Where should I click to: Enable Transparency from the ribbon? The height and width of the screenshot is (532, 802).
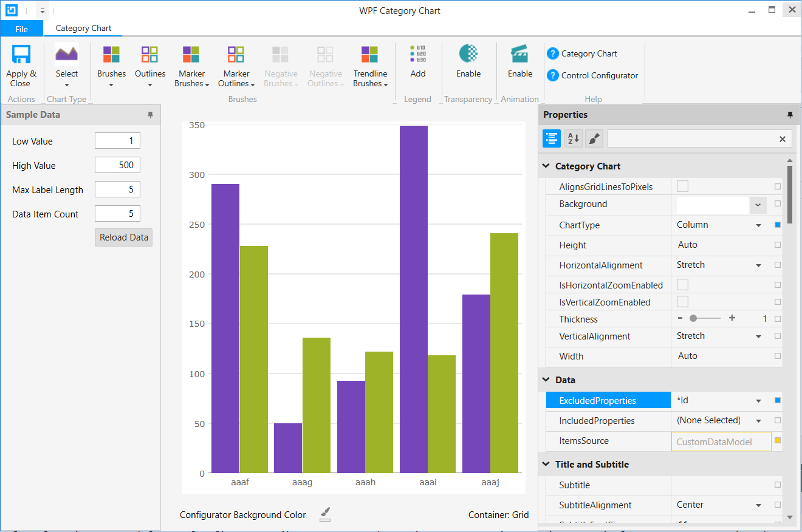coord(468,55)
